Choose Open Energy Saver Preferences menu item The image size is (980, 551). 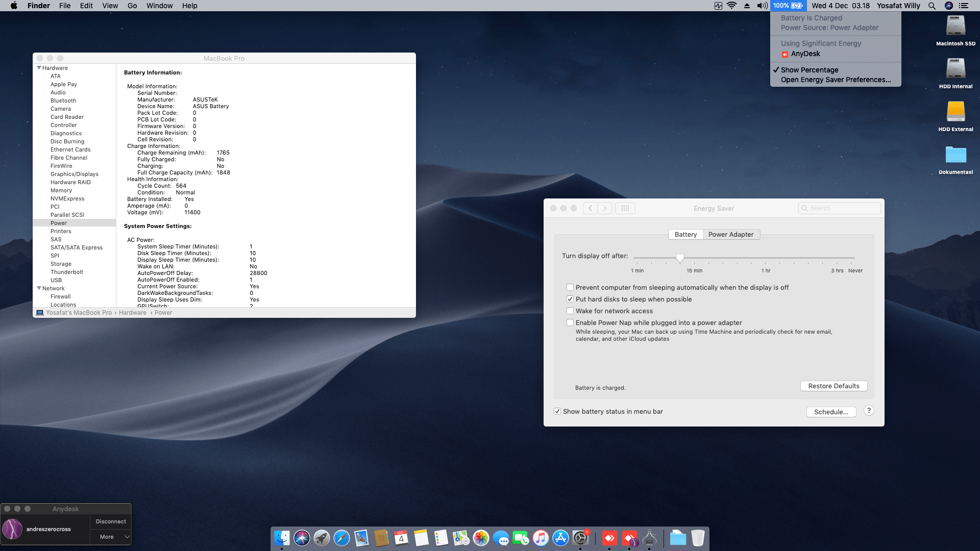pyautogui.click(x=836, y=80)
